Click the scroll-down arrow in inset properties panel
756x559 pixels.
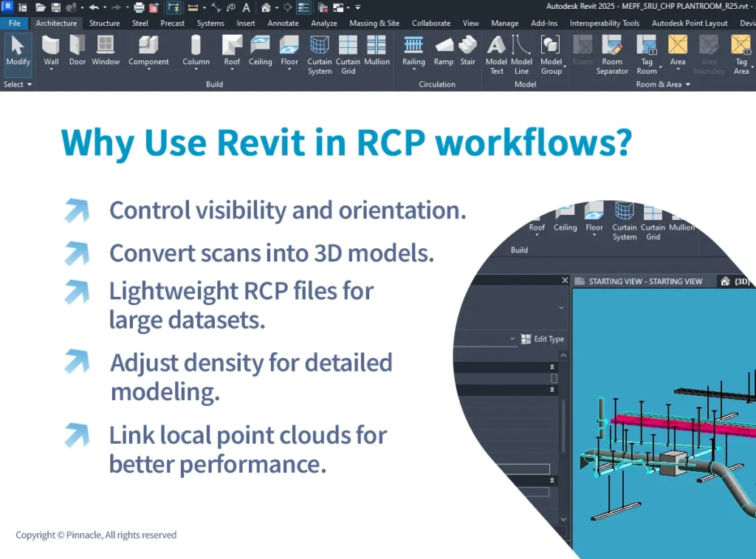pyautogui.click(x=563, y=519)
